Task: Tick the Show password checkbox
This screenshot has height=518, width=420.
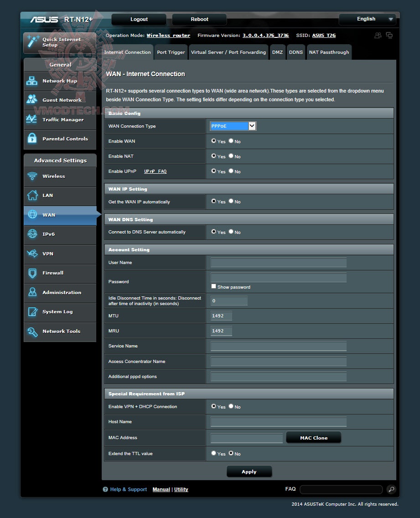Action: tap(213, 286)
